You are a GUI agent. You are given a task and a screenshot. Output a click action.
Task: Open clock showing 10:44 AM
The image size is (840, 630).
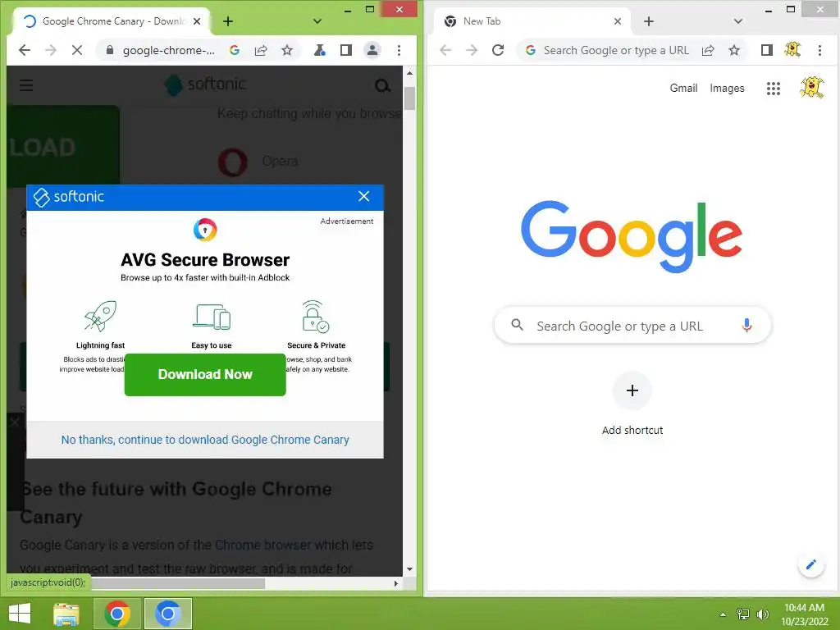pos(805,614)
